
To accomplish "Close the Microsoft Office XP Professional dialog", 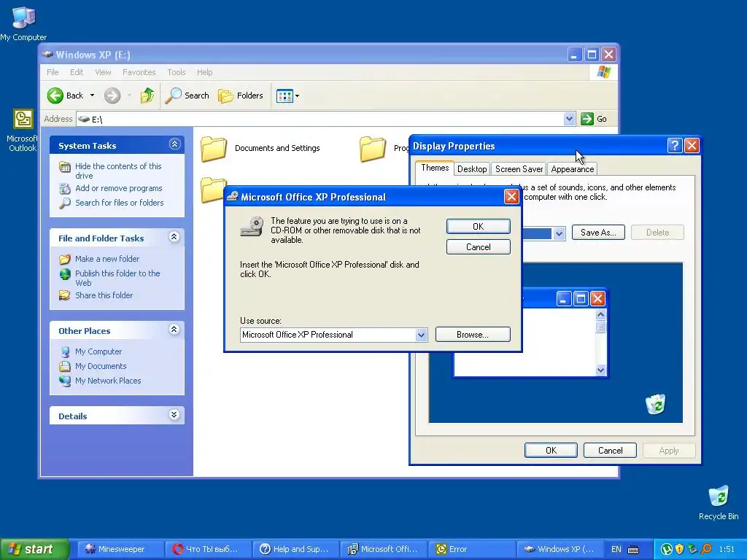I will (x=511, y=197).
